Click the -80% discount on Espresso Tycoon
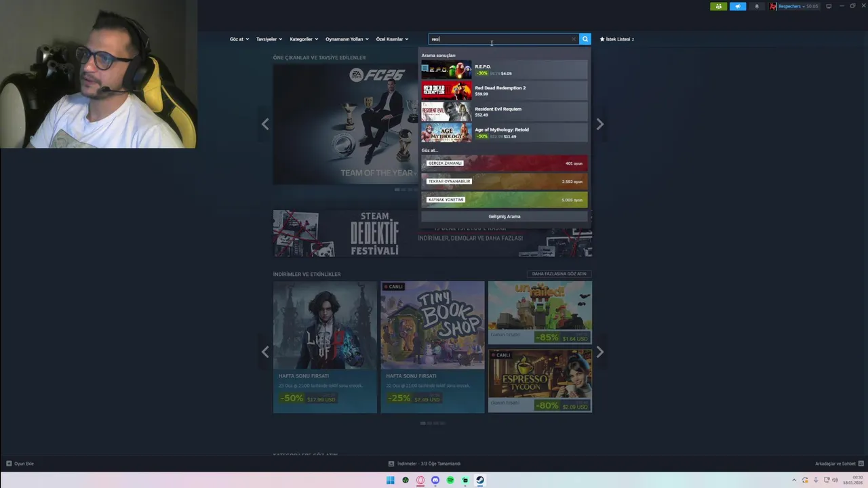This screenshot has width=868, height=488. click(x=547, y=406)
